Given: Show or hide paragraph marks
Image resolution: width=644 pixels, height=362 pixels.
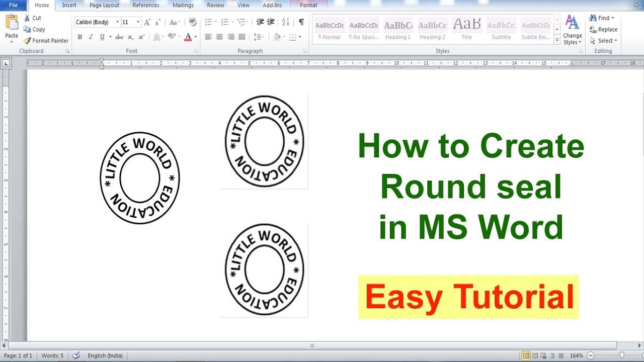Looking at the screenshot, I should [301, 22].
